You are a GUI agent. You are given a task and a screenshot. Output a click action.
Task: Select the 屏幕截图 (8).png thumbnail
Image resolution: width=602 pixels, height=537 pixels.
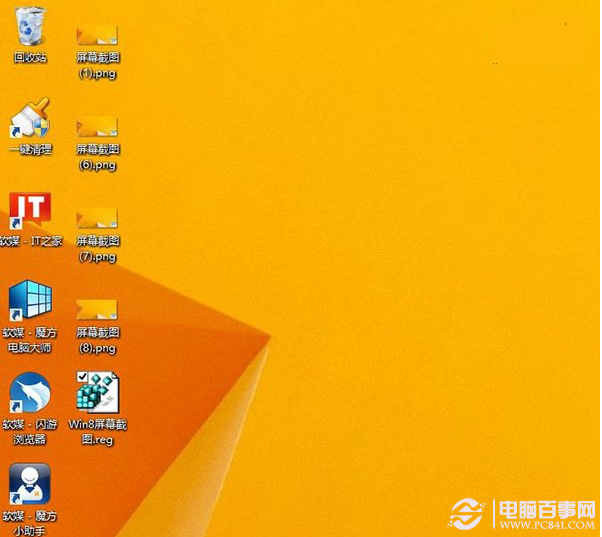tap(97, 310)
